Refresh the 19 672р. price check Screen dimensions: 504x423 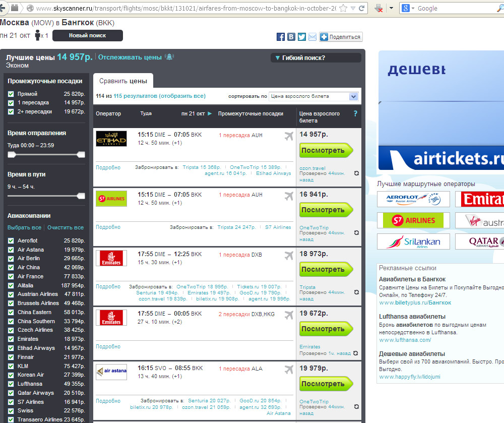[355, 353]
